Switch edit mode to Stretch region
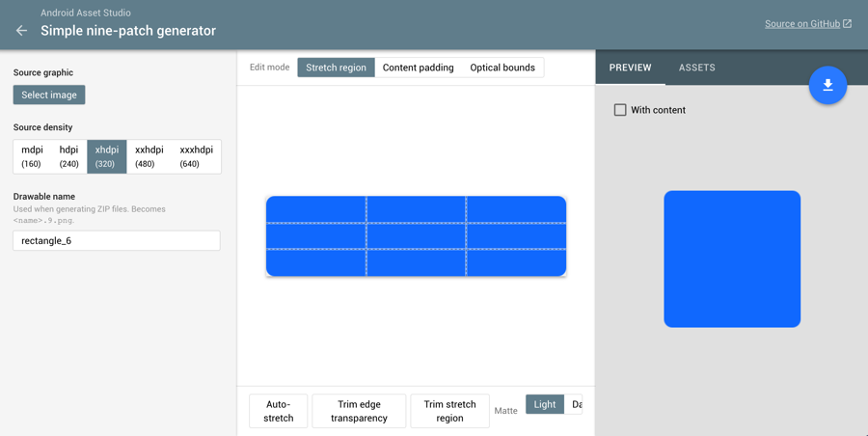 336,68
